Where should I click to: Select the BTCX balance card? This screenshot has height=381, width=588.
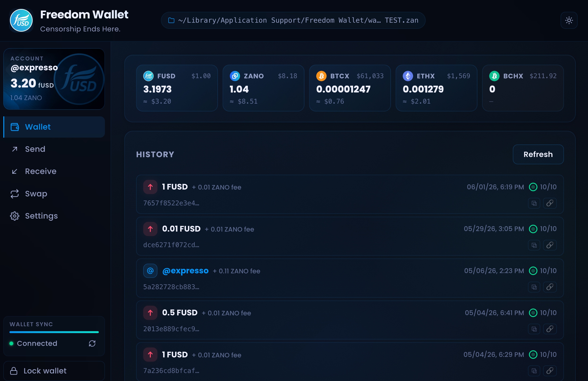pos(350,88)
